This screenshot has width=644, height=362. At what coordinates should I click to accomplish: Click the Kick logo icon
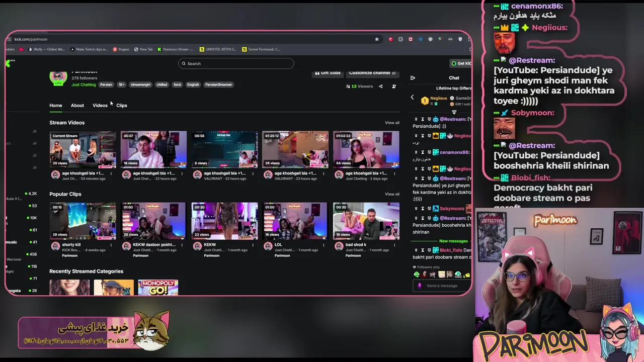pyautogui.click(x=9, y=63)
